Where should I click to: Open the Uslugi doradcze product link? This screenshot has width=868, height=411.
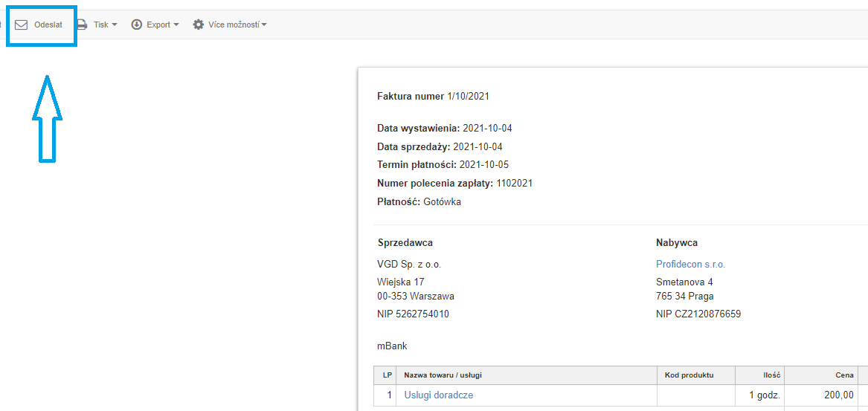coord(438,395)
